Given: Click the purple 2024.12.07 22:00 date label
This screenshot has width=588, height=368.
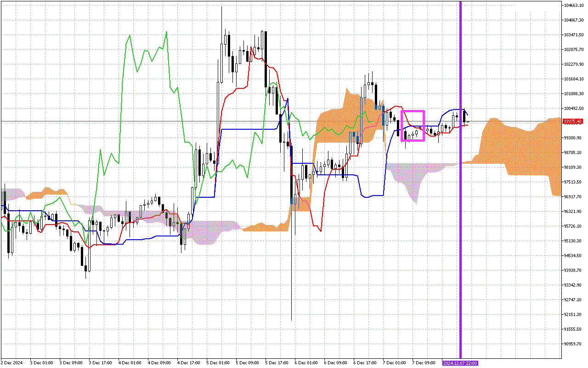Looking at the screenshot, I should coord(460,363).
